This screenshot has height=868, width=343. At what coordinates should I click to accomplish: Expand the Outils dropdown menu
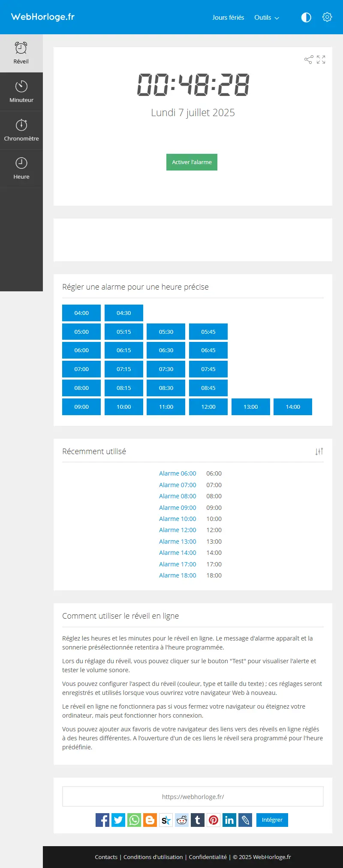point(267,18)
